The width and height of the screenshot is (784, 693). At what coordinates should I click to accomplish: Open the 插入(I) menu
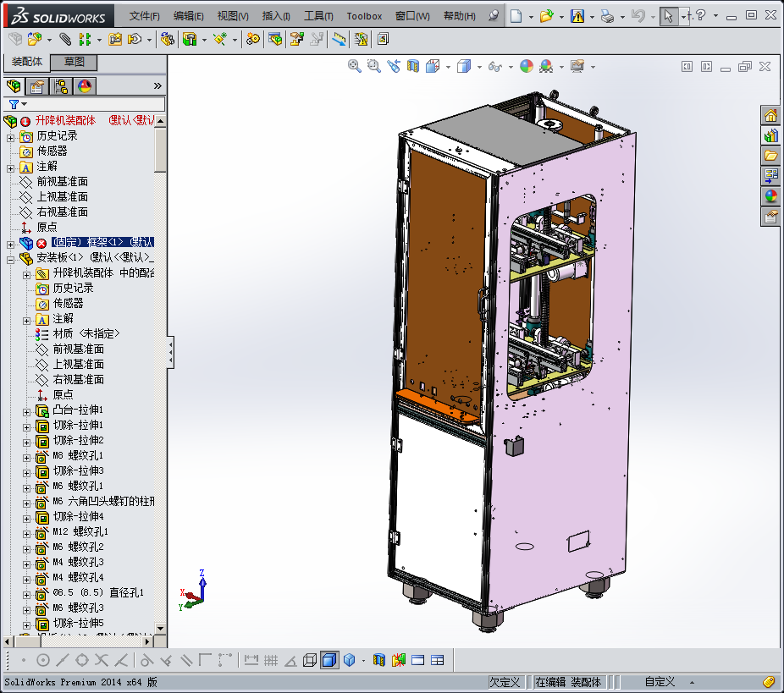coord(276,16)
